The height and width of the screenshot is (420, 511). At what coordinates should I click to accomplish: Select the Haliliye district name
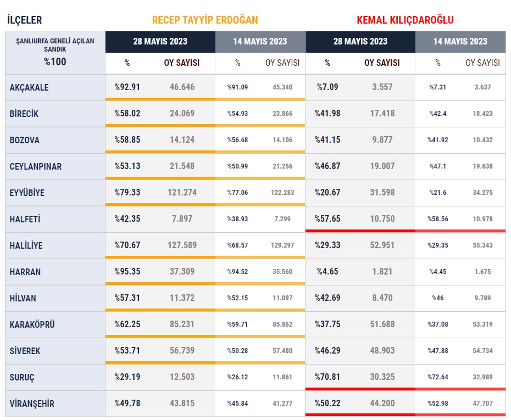point(26,245)
